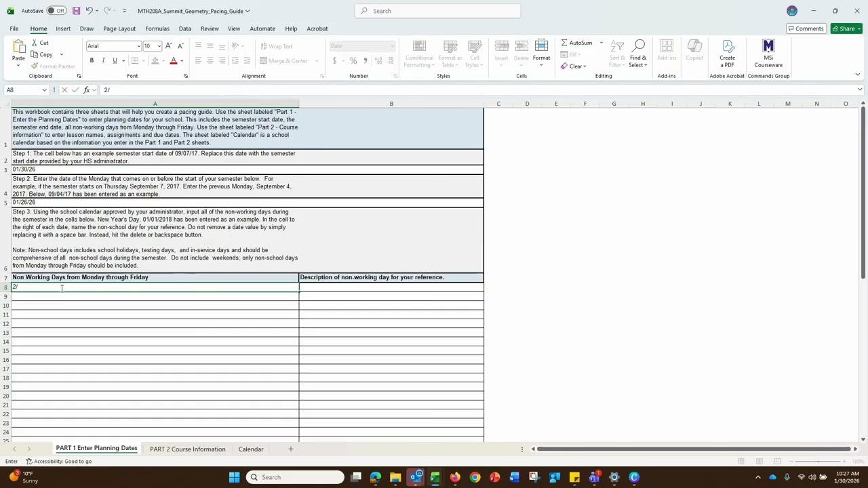
Task: Confirm entry with formula bar checkmark
Action: 75,90
